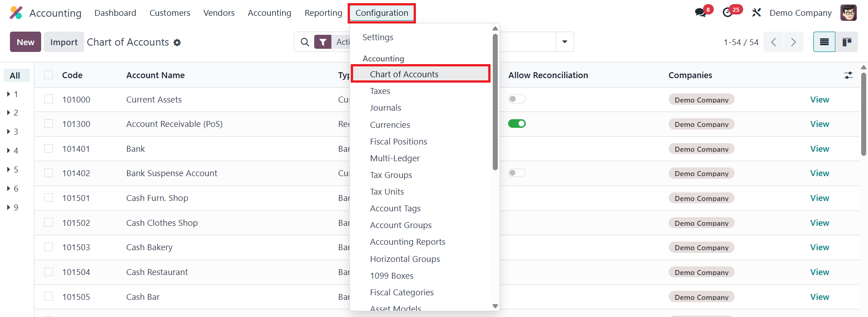Open the search options dropdown arrow
Image resolution: width=868 pixels, height=317 pixels.
point(565,42)
